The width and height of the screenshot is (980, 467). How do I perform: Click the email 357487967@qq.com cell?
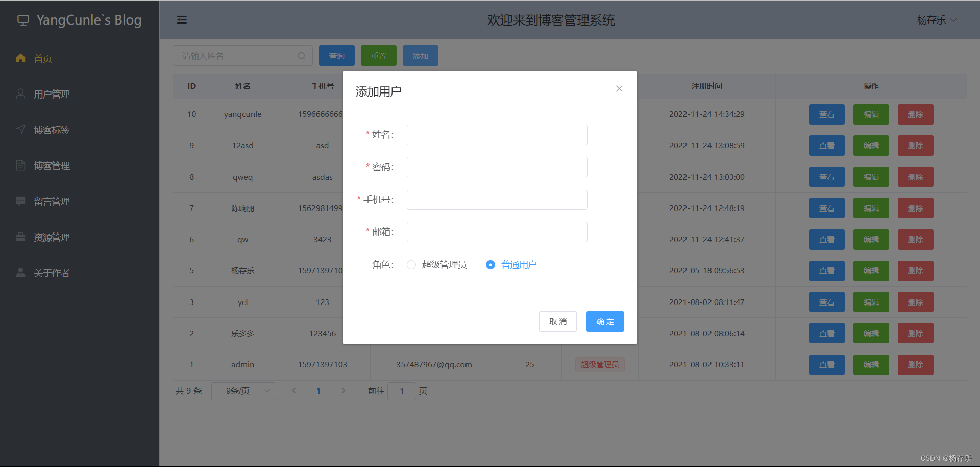pyautogui.click(x=434, y=365)
